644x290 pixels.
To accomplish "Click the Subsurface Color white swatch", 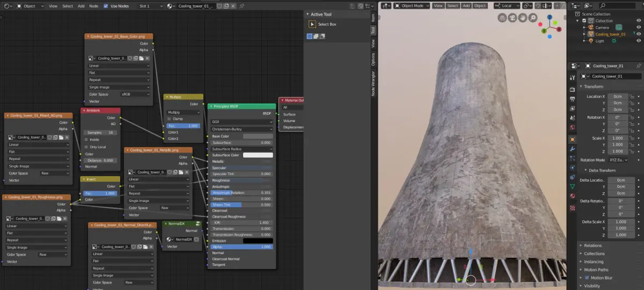I will pos(258,155).
